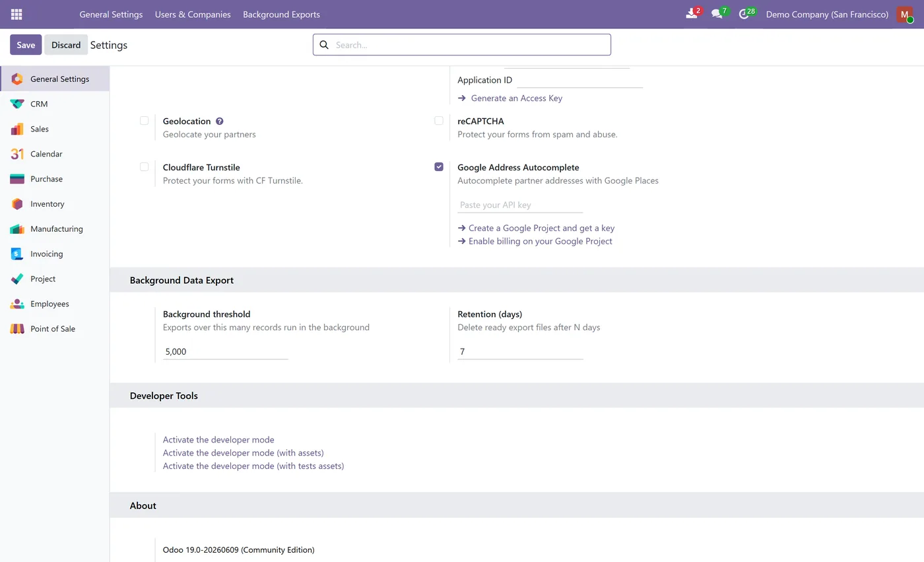Select the Invoicing app icon in sidebar
Viewport: 924px width, 562px height.
(x=17, y=254)
